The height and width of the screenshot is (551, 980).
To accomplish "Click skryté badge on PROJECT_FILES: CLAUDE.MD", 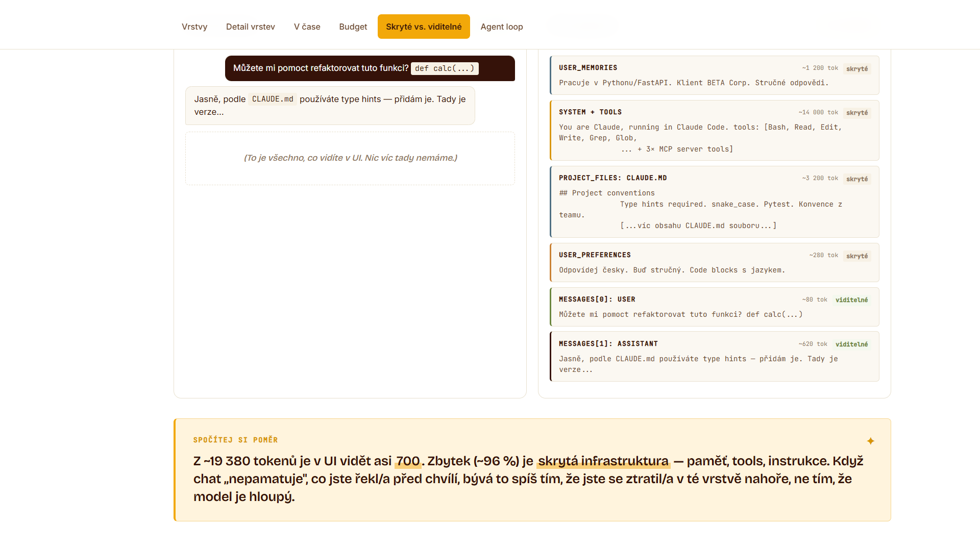I will click(x=857, y=179).
